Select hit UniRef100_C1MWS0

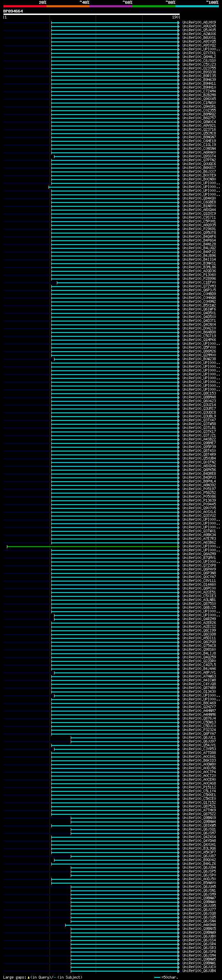(x=199, y=103)
